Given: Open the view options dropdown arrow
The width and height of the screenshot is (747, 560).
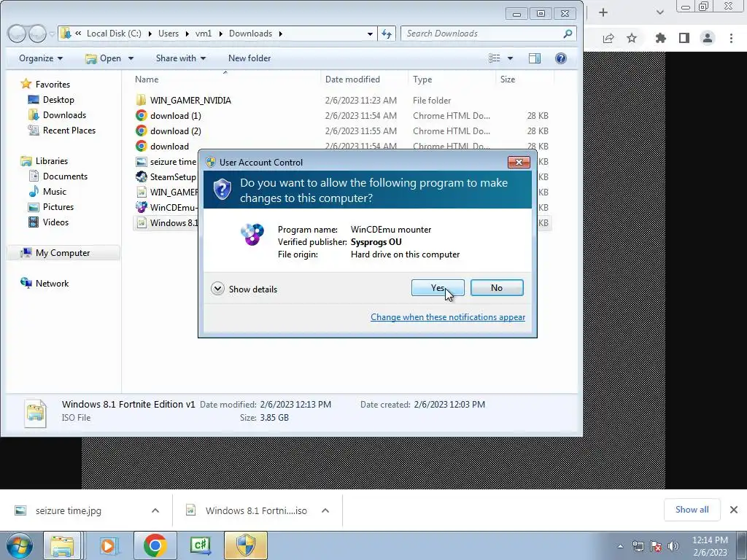Looking at the screenshot, I should tap(510, 58).
